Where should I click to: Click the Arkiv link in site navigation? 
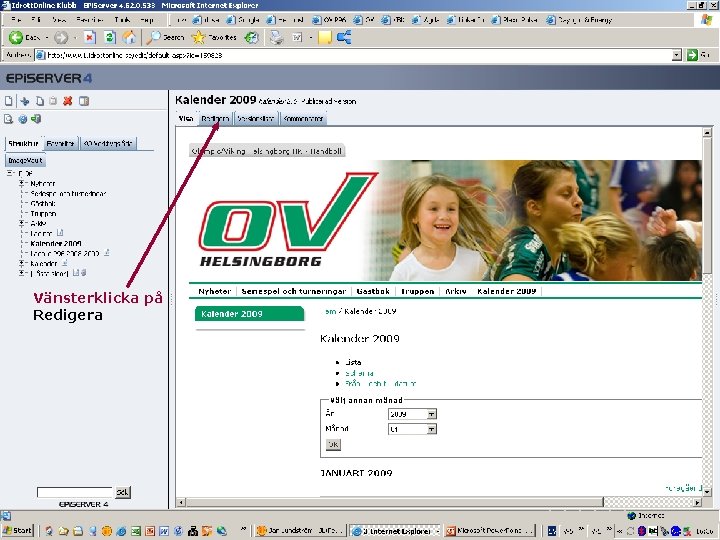tap(456, 291)
